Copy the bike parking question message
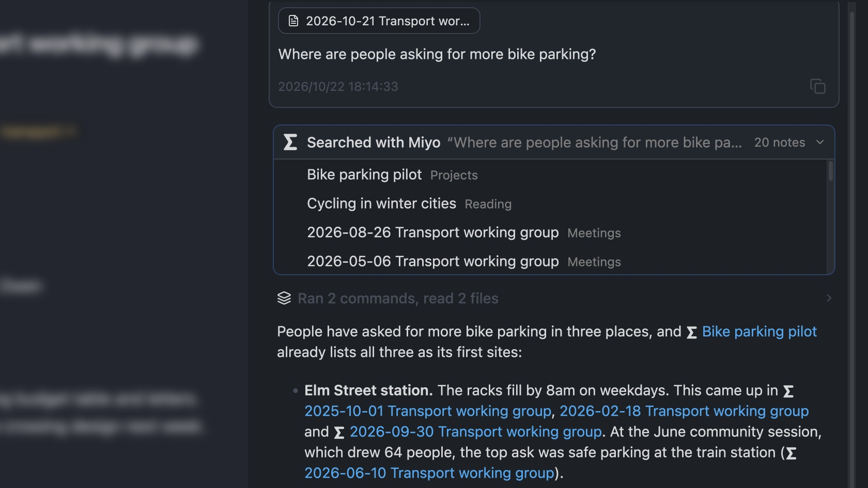The width and height of the screenshot is (868, 488). [x=817, y=86]
